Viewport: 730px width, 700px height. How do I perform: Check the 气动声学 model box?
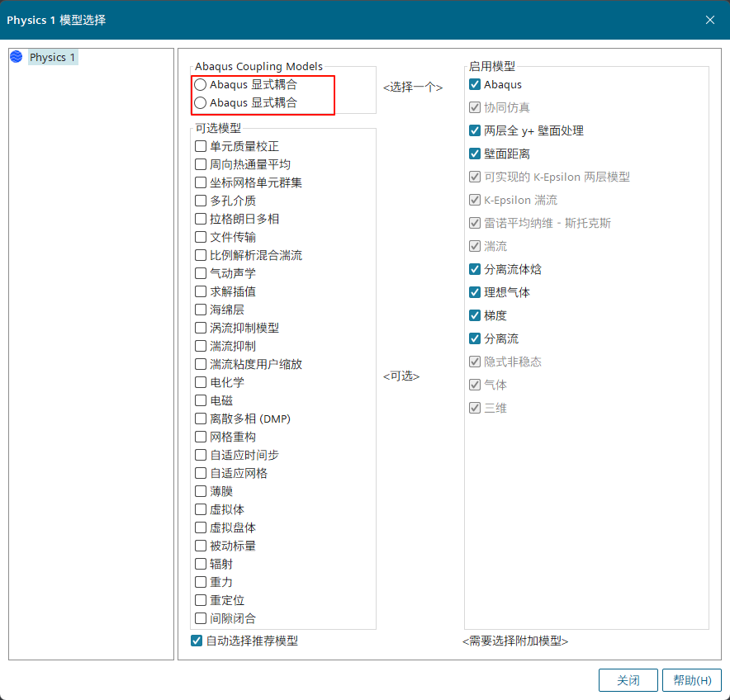(x=201, y=273)
